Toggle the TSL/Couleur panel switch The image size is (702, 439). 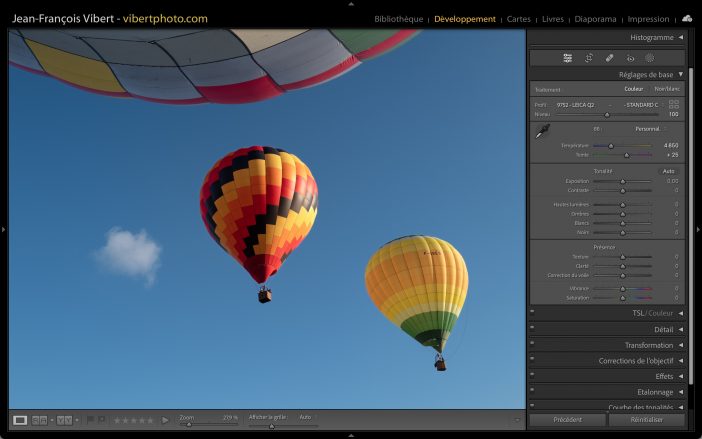click(x=533, y=313)
